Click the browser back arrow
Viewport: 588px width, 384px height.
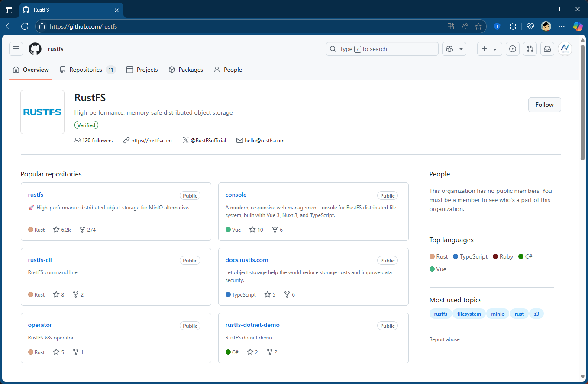click(9, 26)
